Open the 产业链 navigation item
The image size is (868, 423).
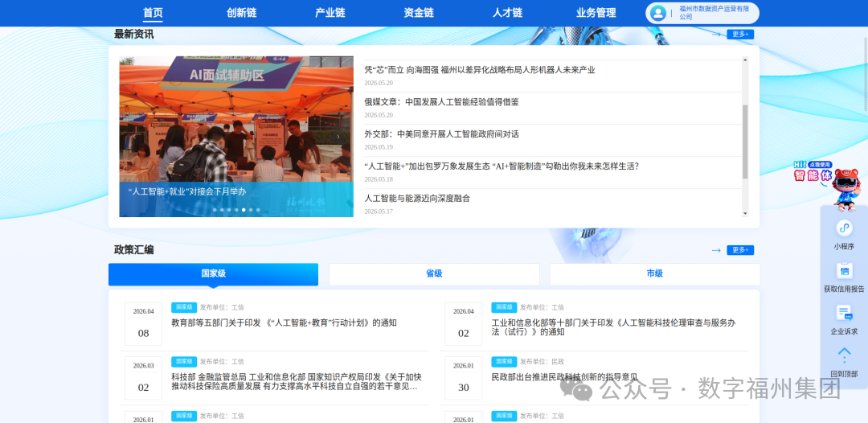pos(330,13)
